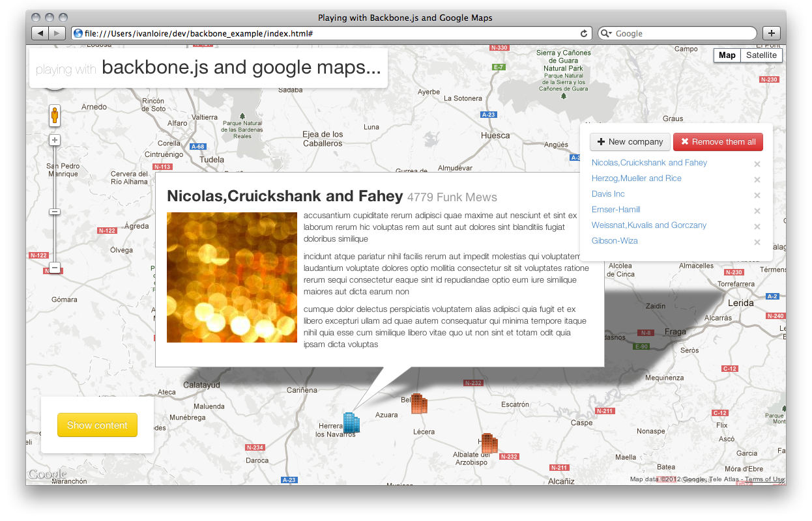Click the Google search field

677,33
